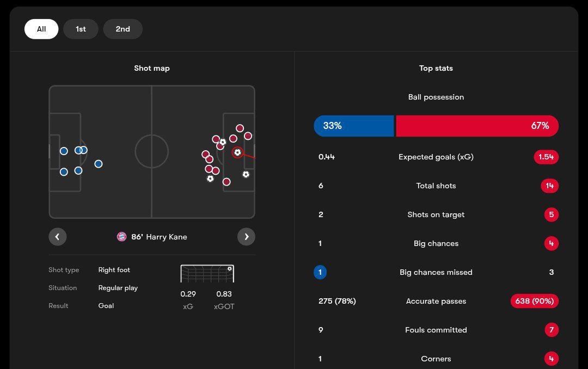Click the leftmost football goal marker on pitch
This screenshot has width=588, height=369.
pyautogui.click(x=210, y=178)
